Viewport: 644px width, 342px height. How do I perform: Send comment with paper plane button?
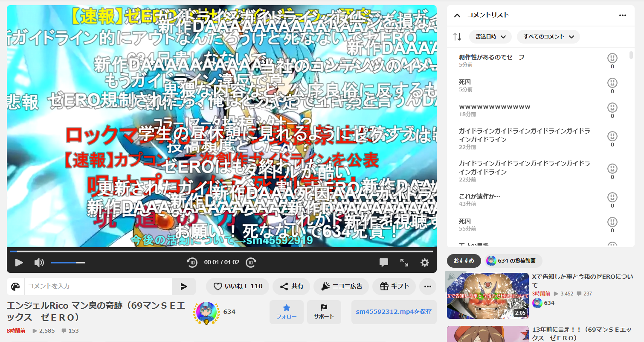[184, 286]
